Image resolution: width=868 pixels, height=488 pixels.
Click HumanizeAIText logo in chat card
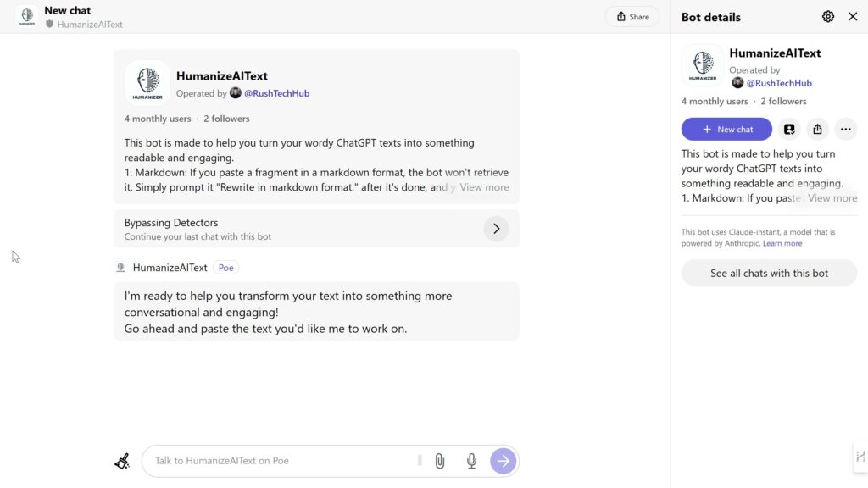coord(147,83)
